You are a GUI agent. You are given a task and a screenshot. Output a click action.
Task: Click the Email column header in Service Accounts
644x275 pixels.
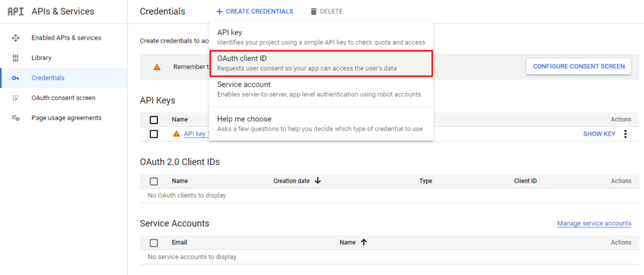tap(179, 242)
